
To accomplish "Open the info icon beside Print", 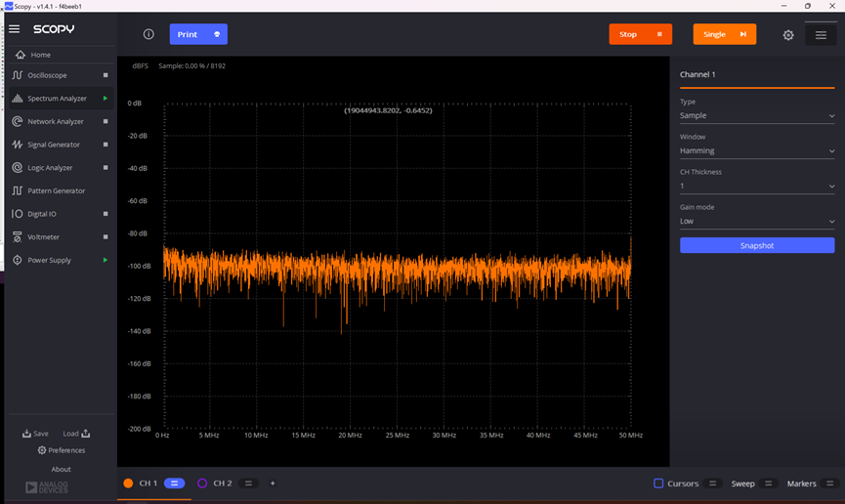I will click(x=148, y=34).
